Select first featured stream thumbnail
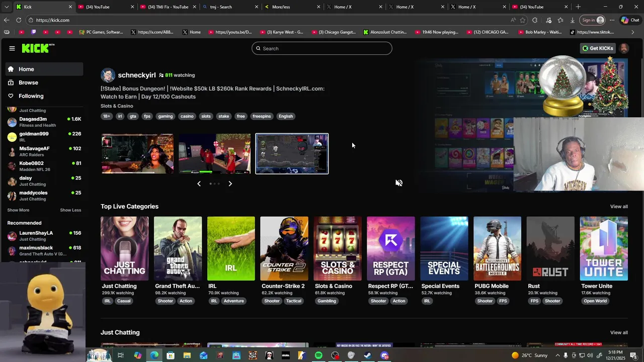Screen dimensions: 644x362 click(x=137, y=154)
